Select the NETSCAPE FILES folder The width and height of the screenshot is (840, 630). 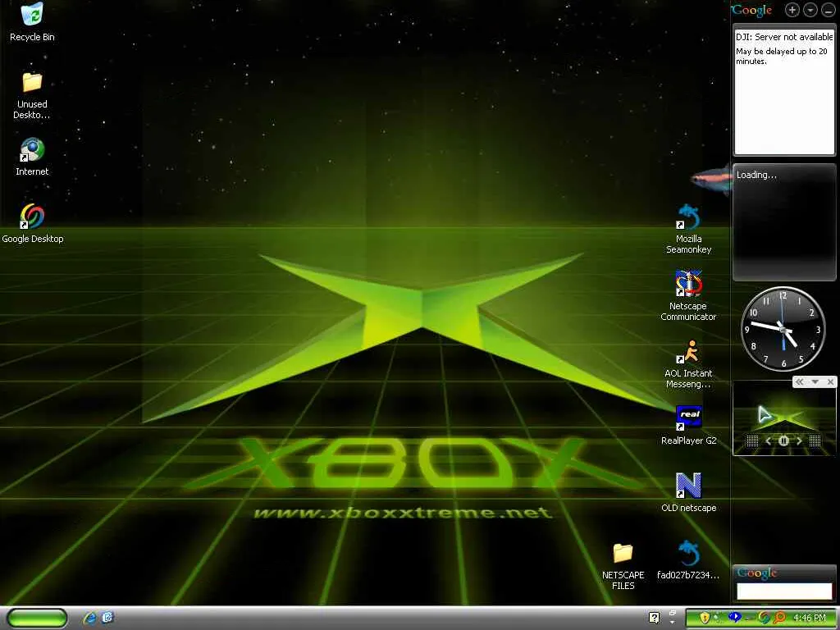coord(623,566)
